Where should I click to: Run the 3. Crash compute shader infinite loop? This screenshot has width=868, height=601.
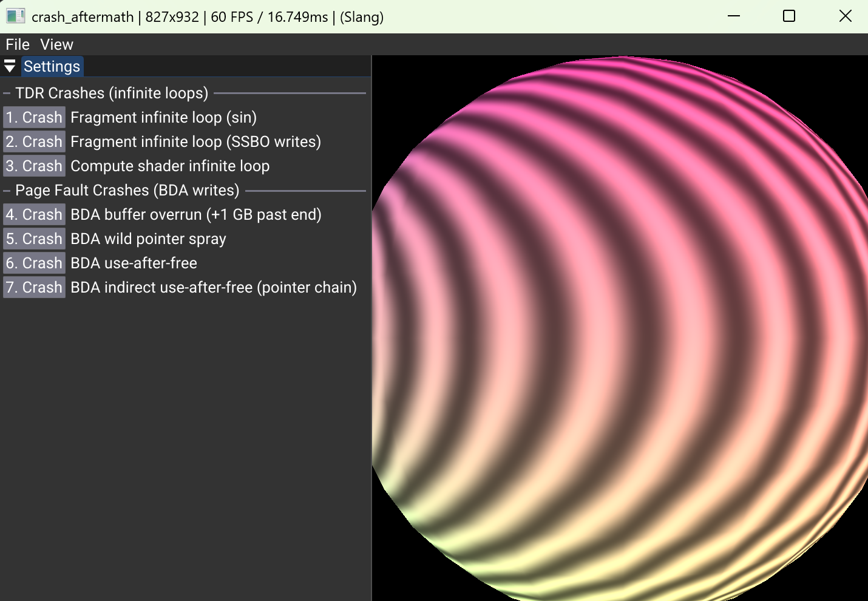point(35,166)
